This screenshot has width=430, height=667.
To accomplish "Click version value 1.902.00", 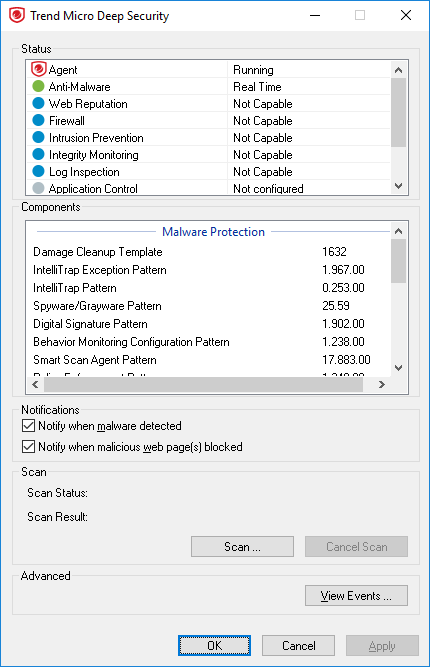I will [343, 324].
